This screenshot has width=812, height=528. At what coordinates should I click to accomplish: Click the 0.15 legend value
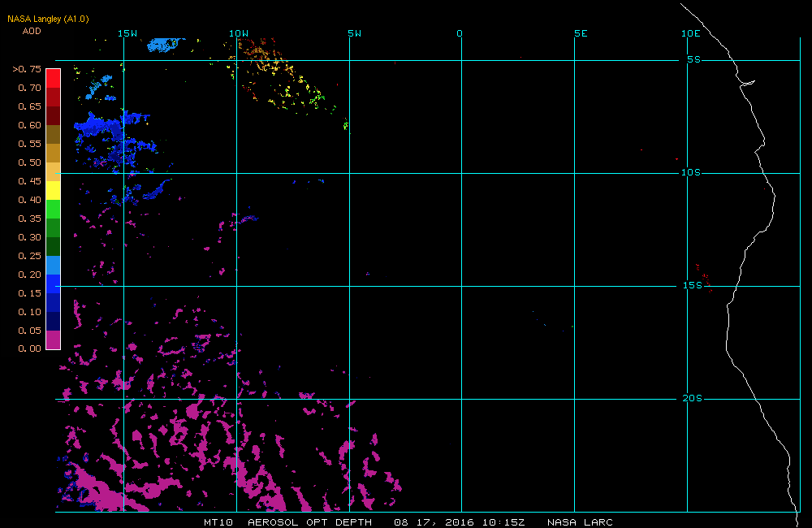point(29,292)
